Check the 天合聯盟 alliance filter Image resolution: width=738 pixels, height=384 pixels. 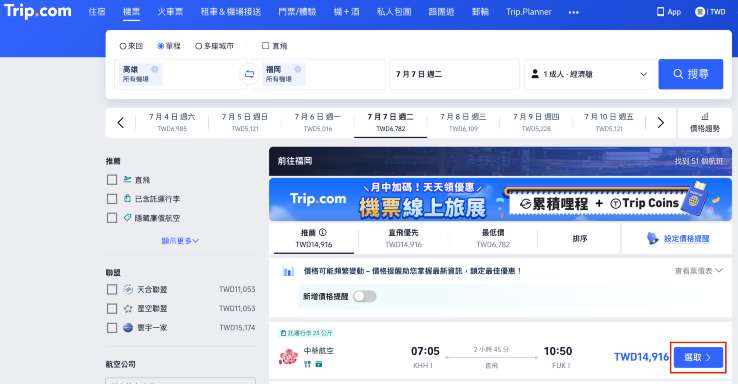pos(112,289)
